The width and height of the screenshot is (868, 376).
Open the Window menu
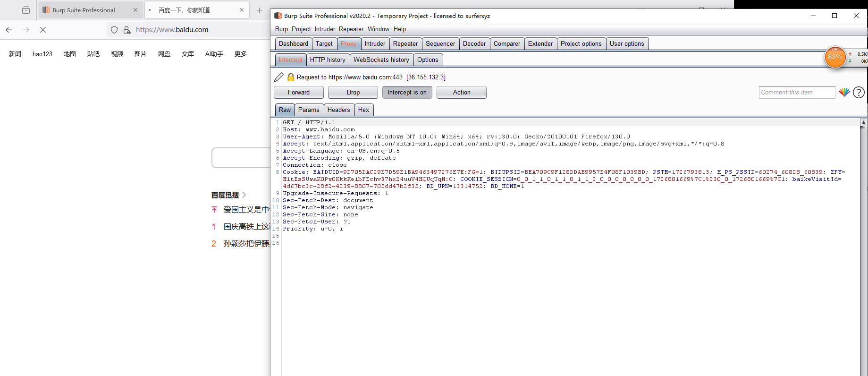coord(379,29)
